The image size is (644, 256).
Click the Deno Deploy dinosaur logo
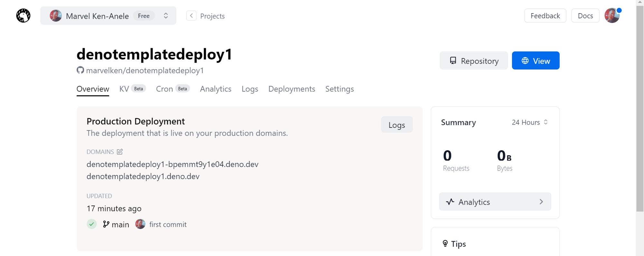[x=23, y=15]
